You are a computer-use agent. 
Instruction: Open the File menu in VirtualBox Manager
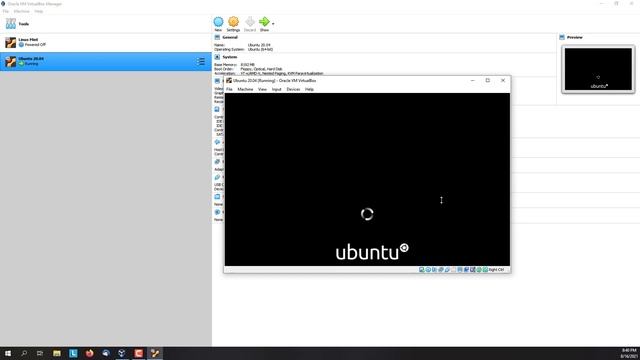tap(6, 11)
